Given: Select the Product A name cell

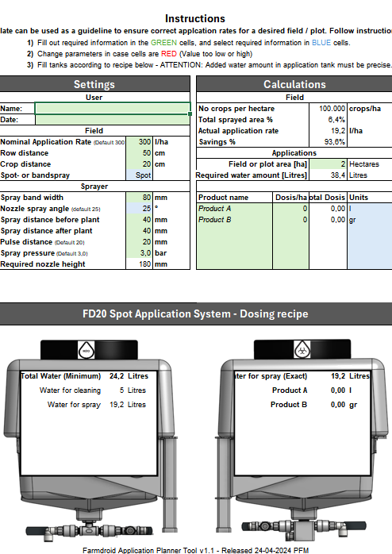Looking at the screenshot, I should 235,209.
